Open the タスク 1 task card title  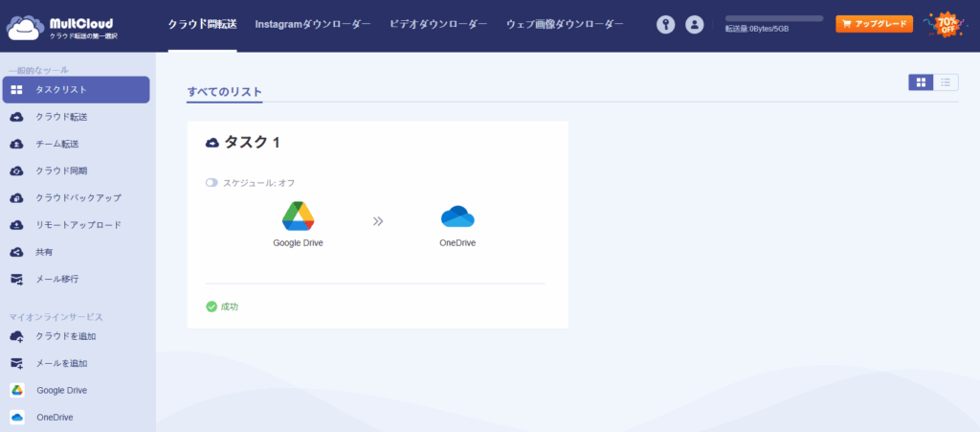pyautogui.click(x=251, y=143)
